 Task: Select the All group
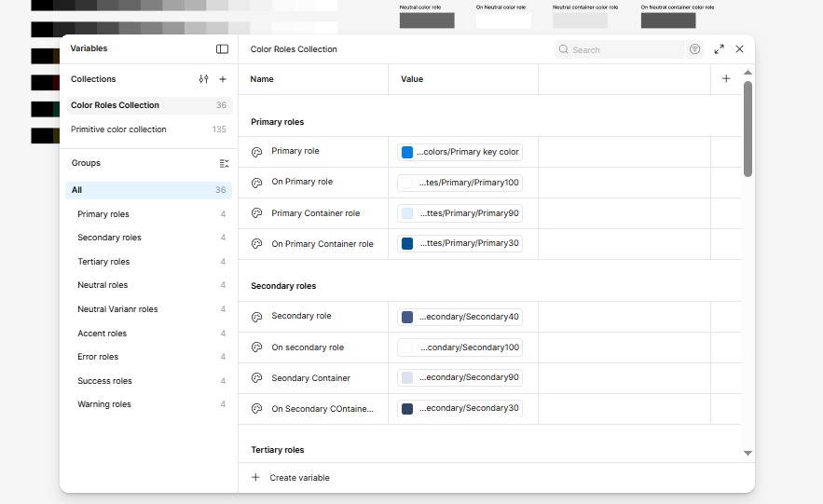pos(149,190)
